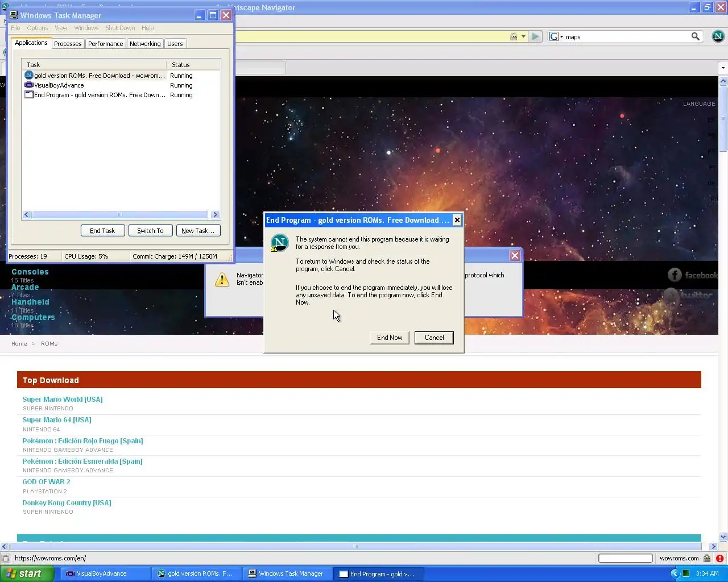Switch to Windows Task Manager taskbar button

287,573
